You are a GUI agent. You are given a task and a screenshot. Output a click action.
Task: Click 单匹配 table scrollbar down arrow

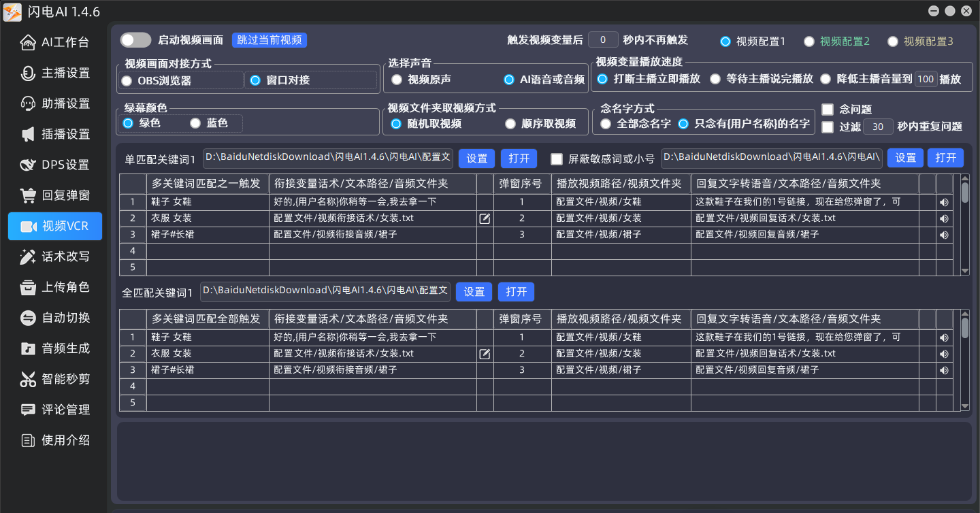(965, 271)
